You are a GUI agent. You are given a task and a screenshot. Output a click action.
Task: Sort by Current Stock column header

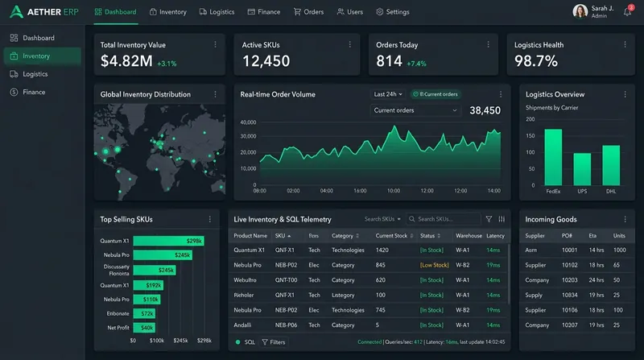pyautogui.click(x=394, y=235)
